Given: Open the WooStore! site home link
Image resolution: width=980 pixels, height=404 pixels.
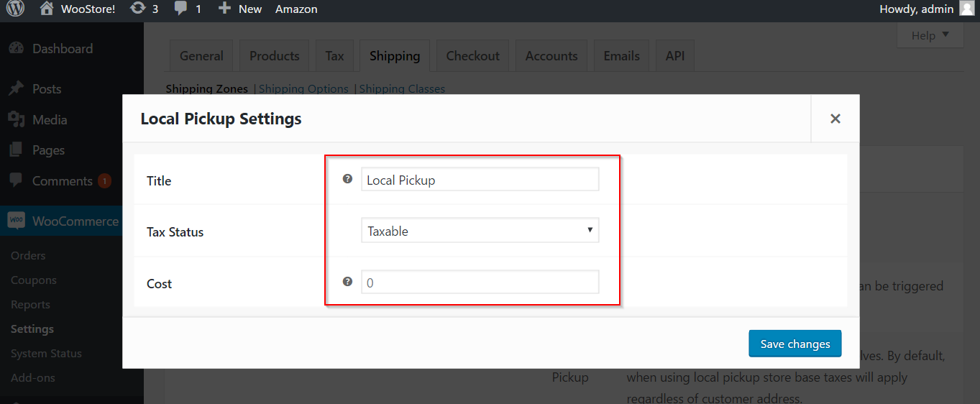Looking at the screenshot, I should [78, 9].
